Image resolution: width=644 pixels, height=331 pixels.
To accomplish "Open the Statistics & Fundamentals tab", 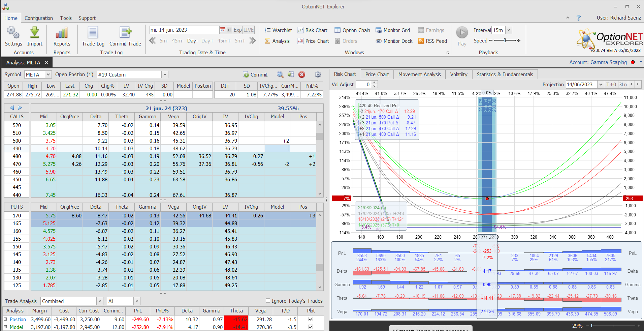I will 505,74.
